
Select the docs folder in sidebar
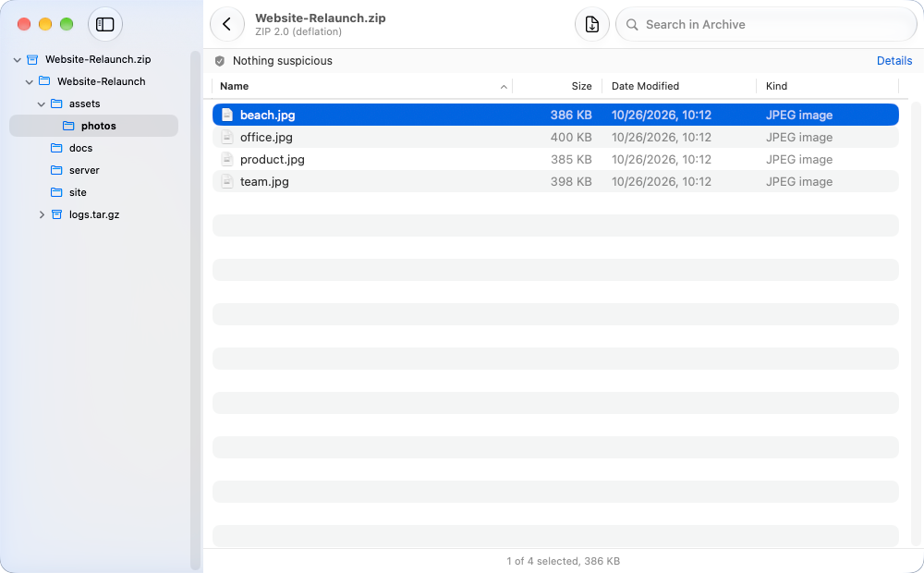pos(93,148)
